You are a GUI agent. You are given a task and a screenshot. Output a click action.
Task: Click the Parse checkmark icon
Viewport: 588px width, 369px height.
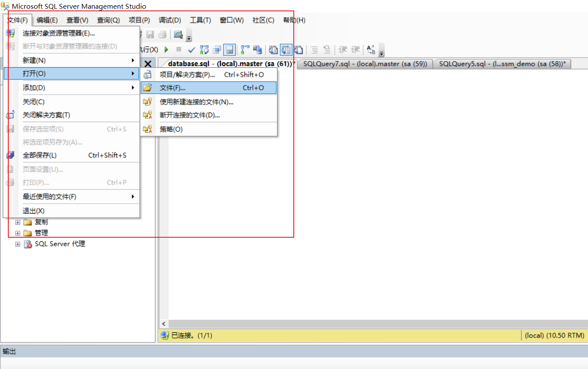(x=192, y=50)
